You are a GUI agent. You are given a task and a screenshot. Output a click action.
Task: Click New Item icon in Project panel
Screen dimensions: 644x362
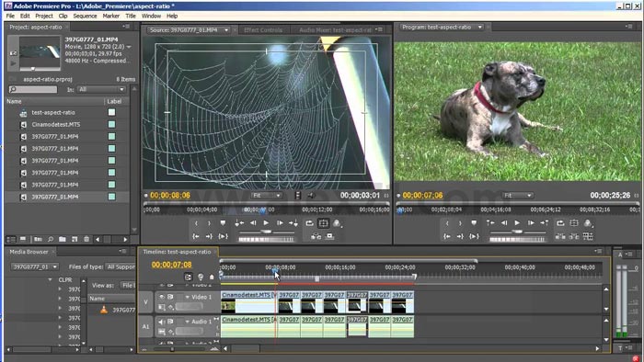click(75, 239)
